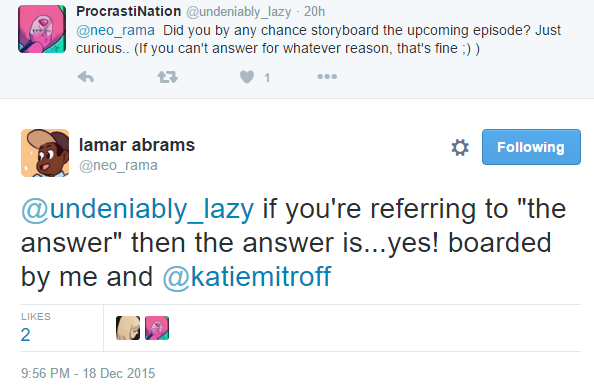Screen dimensions: 594x387
Task: Toggle the blue Following button
Action: [531, 147]
